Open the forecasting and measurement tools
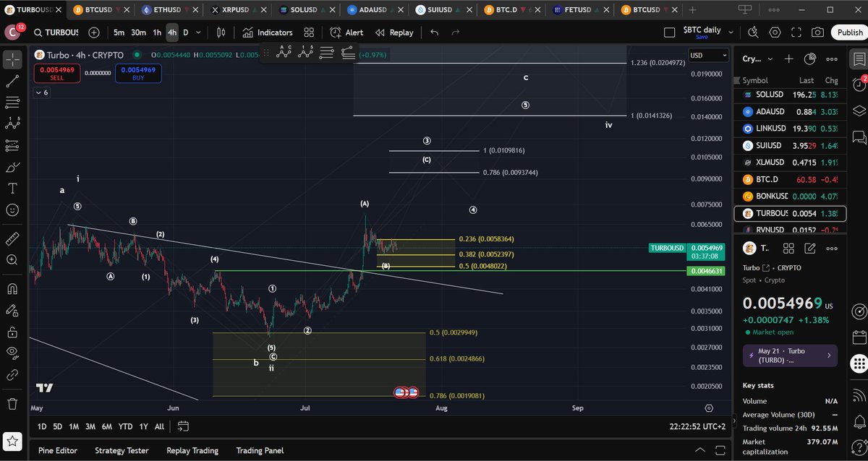The width and height of the screenshot is (868, 461). (x=12, y=145)
